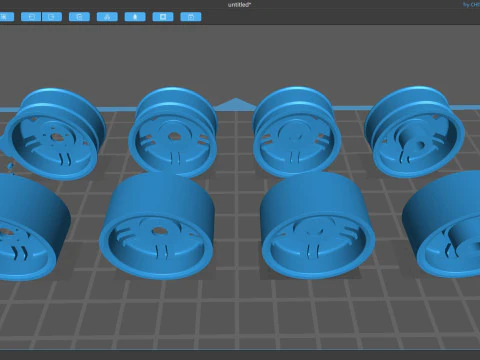480x360 pixels.
Task: Click the last toolbar icon after square
Action: tap(191, 17)
